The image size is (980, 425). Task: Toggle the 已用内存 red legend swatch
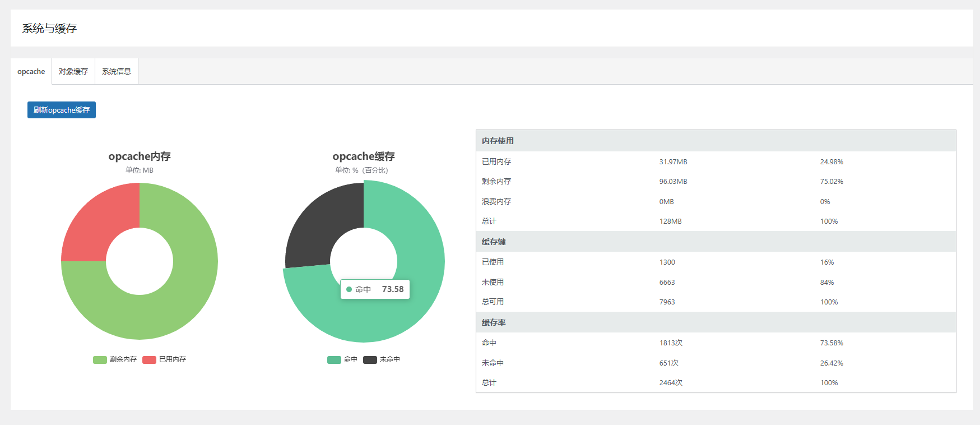(x=149, y=359)
